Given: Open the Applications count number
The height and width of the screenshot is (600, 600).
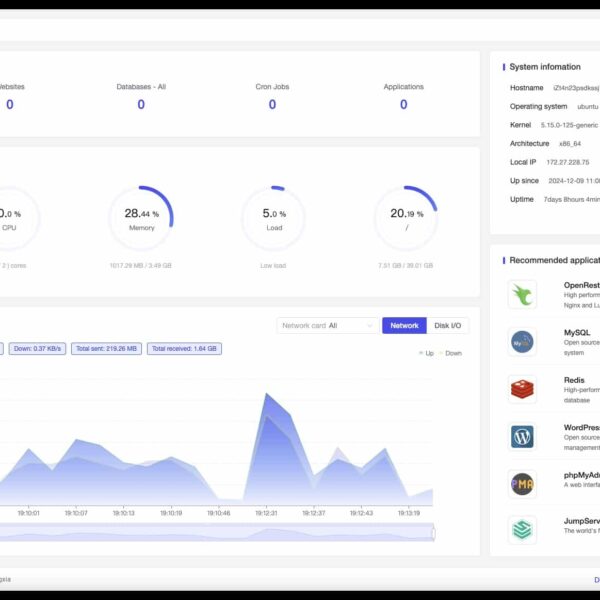Looking at the screenshot, I should point(404,104).
